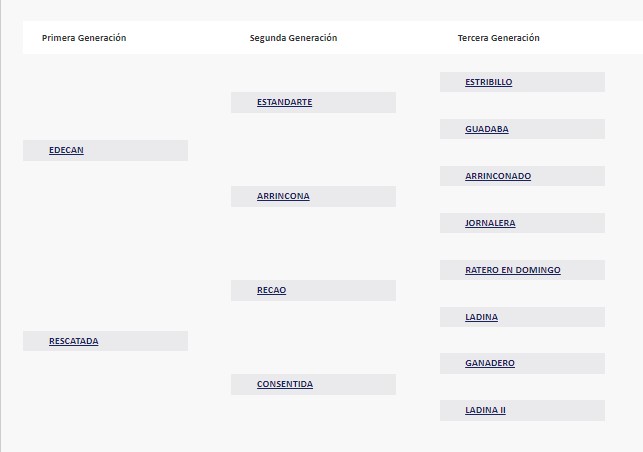The width and height of the screenshot is (643, 452).
Task: Open the RESCATADA link
Action: click(x=73, y=341)
